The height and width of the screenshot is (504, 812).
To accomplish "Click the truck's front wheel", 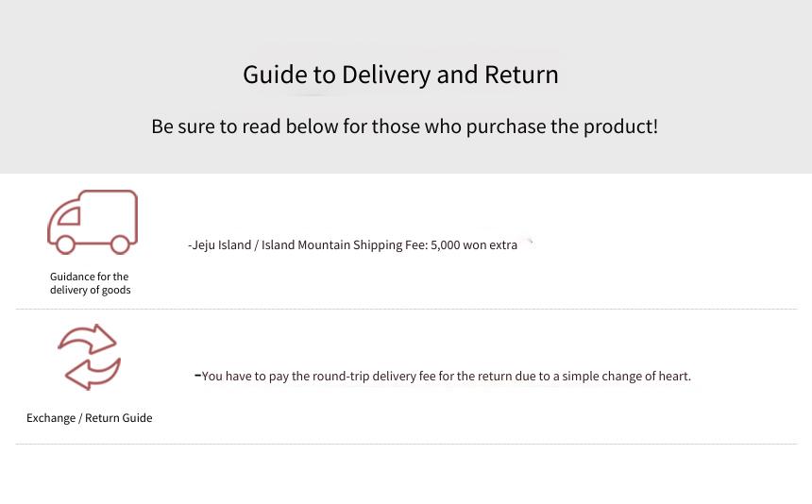I will coord(65,244).
